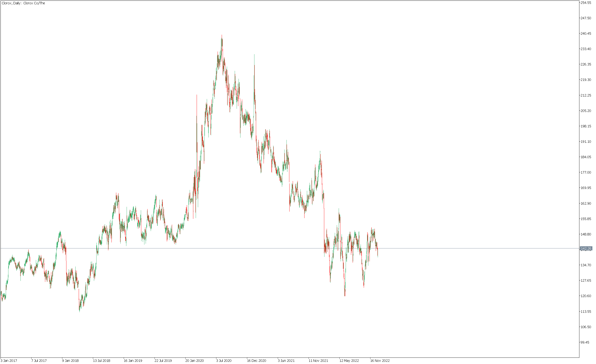Click the 254.55 price axis label
Screen dimensions: 596x364
pos(586,3)
